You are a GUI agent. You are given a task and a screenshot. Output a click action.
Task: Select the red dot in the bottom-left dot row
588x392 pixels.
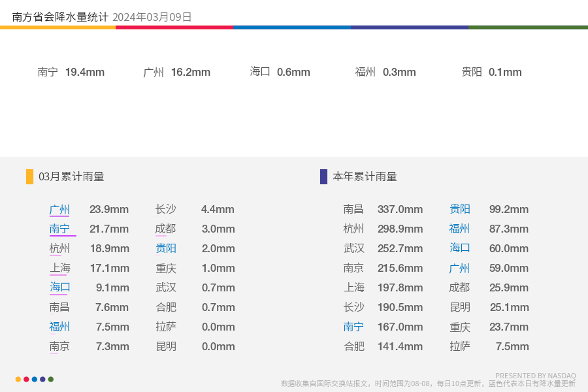[26, 379]
